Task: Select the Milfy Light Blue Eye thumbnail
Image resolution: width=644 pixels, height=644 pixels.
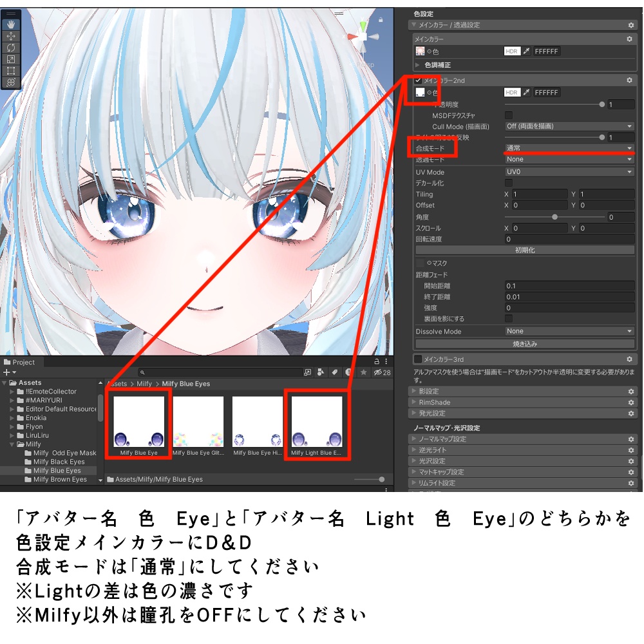Action: (x=317, y=422)
